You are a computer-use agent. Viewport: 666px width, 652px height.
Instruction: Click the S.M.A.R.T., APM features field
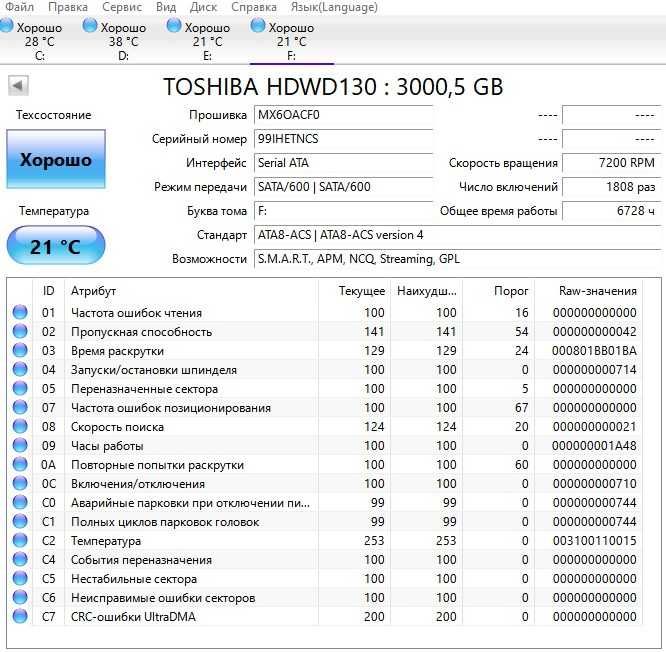457,259
